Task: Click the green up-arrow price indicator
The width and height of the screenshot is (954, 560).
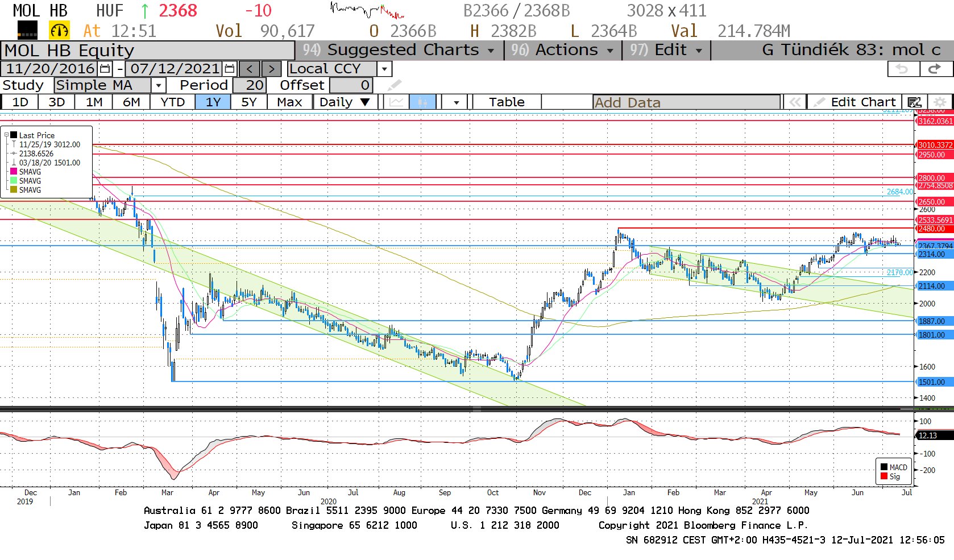Action: tap(145, 11)
